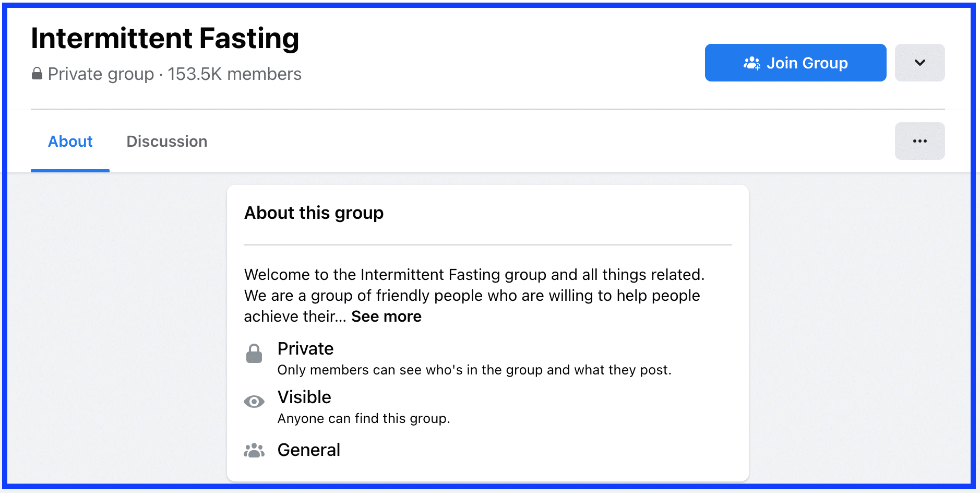Click the Private group text in header
This screenshot has width=980, height=493.
pyautogui.click(x=101, y=74)
